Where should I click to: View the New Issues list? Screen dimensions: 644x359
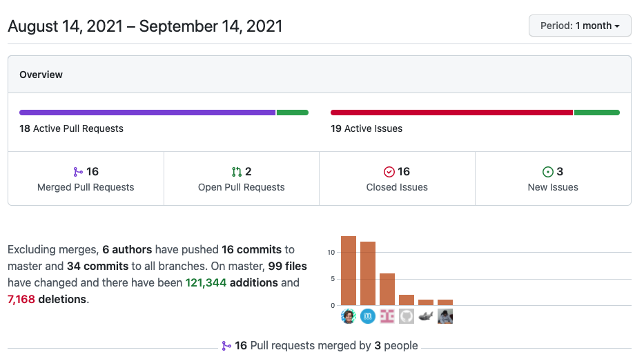(x=553, y=187)
